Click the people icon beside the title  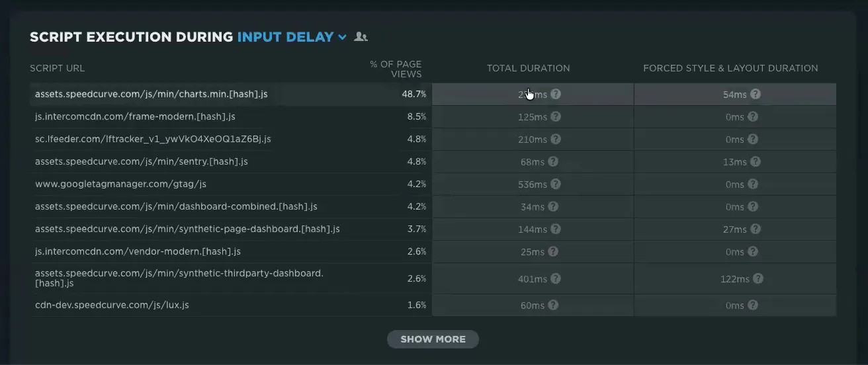tap(361, 37)
